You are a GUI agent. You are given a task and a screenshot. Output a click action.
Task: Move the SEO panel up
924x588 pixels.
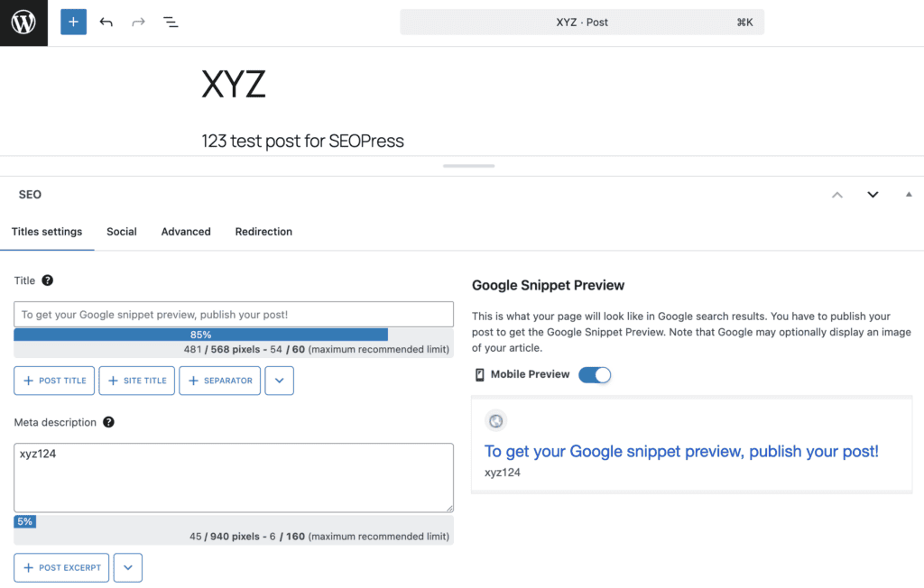coord(836,195)
